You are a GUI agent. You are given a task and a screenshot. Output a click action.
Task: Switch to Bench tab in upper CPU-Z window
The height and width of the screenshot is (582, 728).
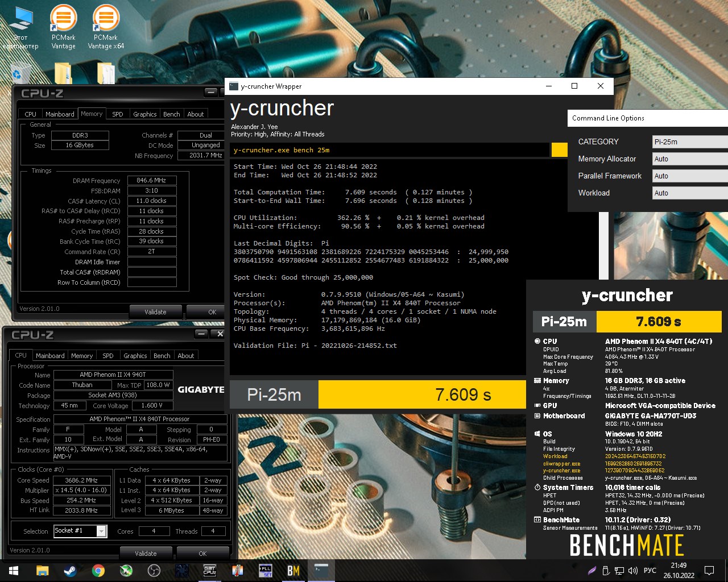point(172,114)
